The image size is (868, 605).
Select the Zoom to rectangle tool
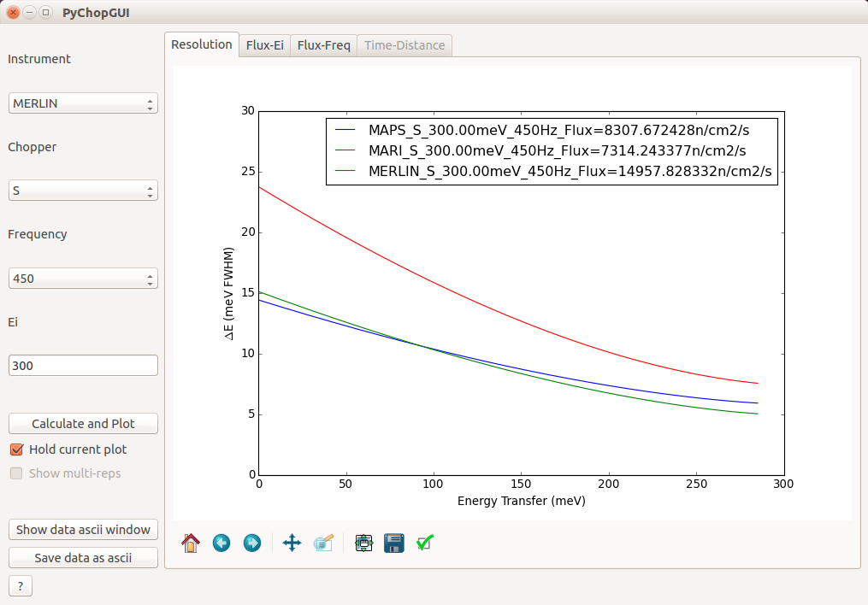pos(323,543)
